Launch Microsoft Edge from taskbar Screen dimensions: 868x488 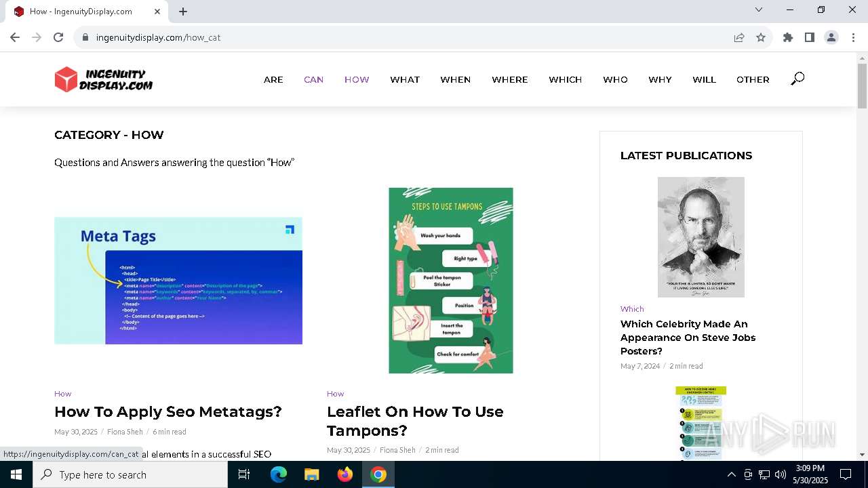click(279, 474)
